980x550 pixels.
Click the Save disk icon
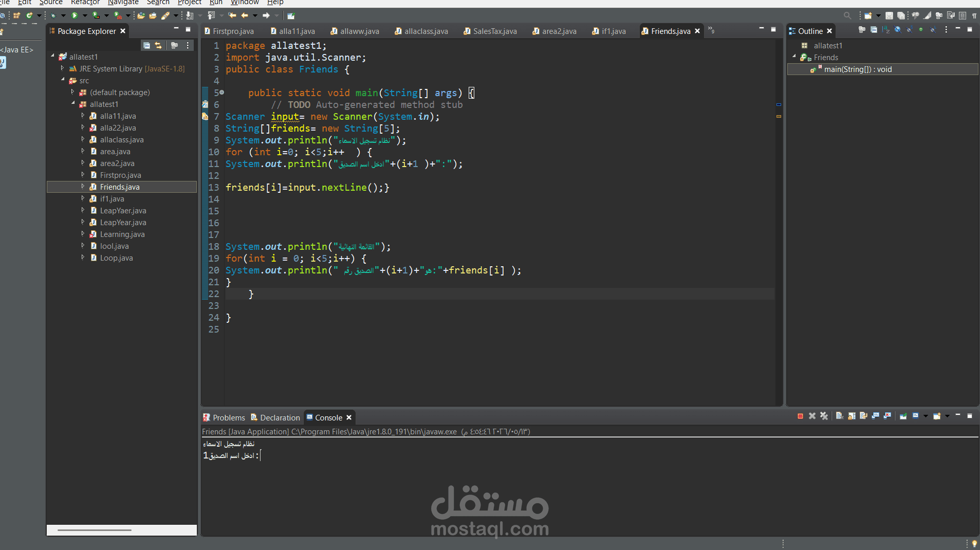[889, 15]
